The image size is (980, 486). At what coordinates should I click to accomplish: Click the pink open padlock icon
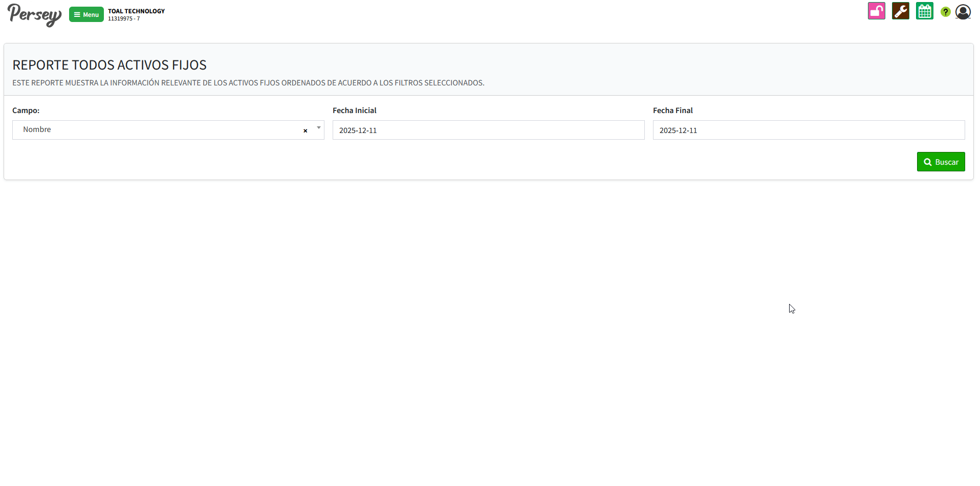pyautogui.click(x=876, y=11)
